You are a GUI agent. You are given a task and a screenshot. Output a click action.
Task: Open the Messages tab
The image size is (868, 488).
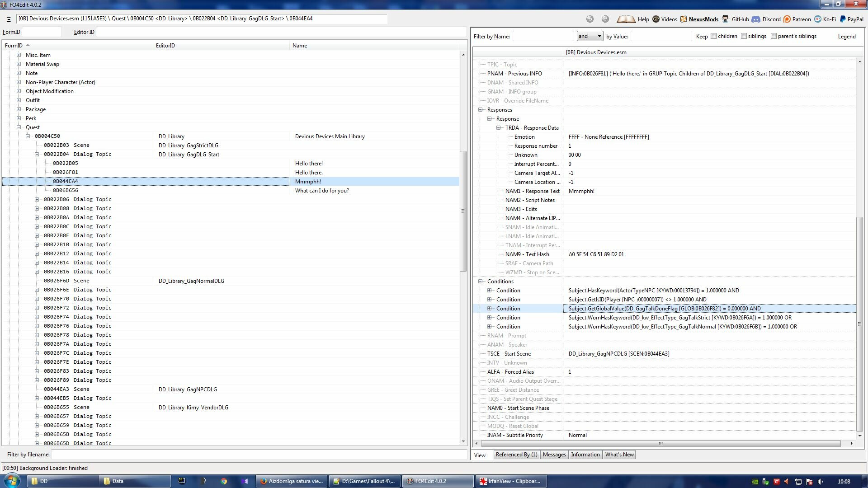[x=554, y=455]
